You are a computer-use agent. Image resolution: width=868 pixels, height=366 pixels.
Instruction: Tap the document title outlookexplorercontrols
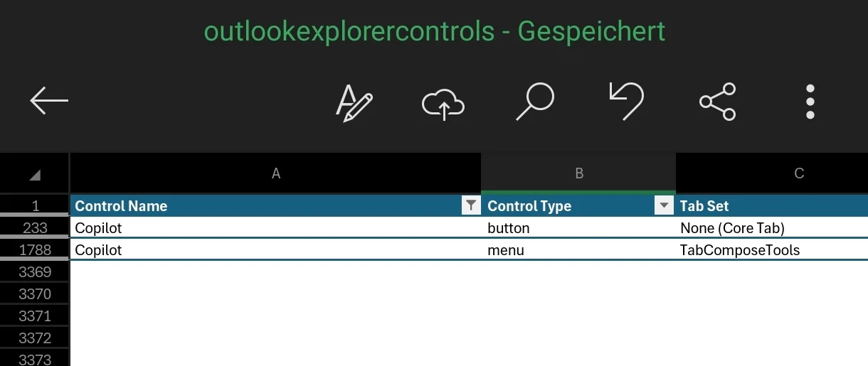coord(349,31)
